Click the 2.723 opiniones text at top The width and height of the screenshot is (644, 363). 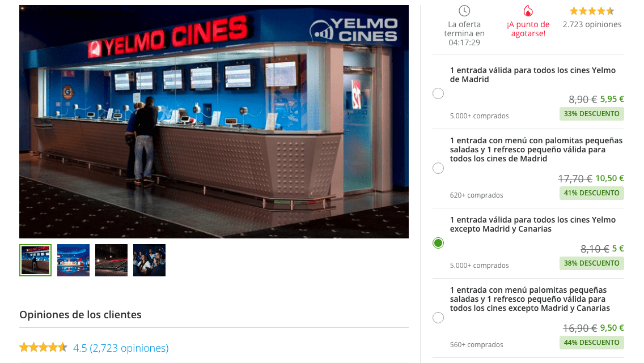click(x=592, y=24)
